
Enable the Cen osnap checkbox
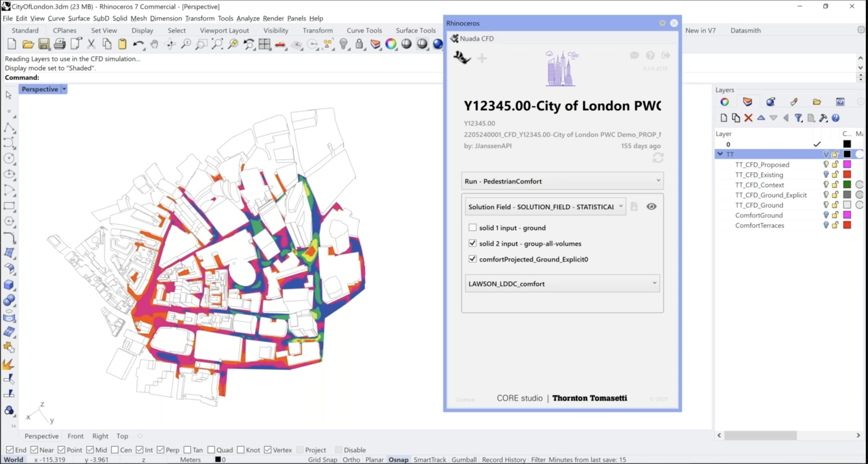(x=115, y=450)
